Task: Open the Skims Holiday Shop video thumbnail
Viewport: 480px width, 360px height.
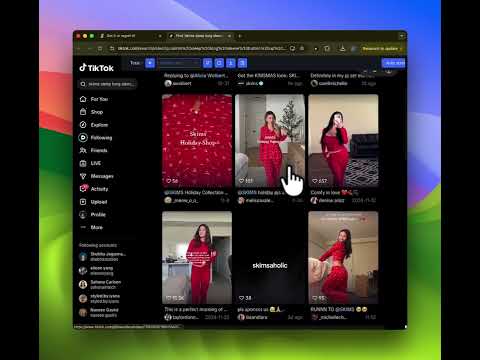Action: coord(197,141)
